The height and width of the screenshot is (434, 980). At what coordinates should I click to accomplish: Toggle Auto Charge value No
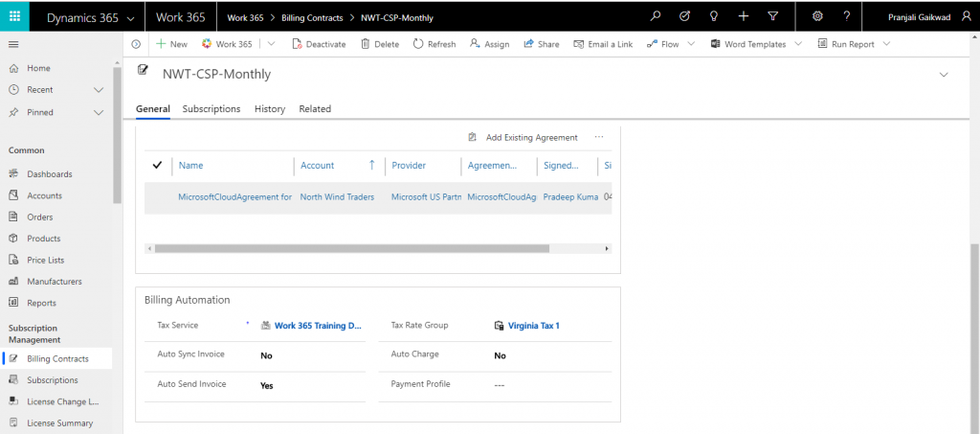[x=500, y=355]
